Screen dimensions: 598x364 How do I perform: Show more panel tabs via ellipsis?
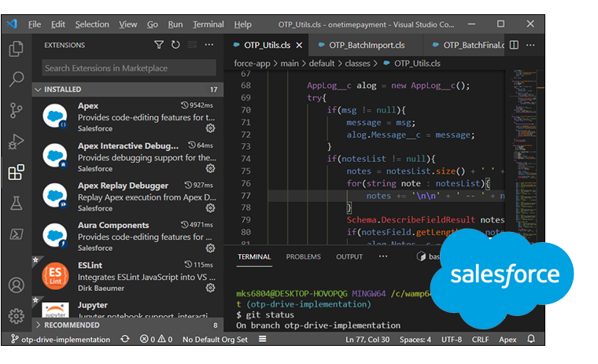383,256
